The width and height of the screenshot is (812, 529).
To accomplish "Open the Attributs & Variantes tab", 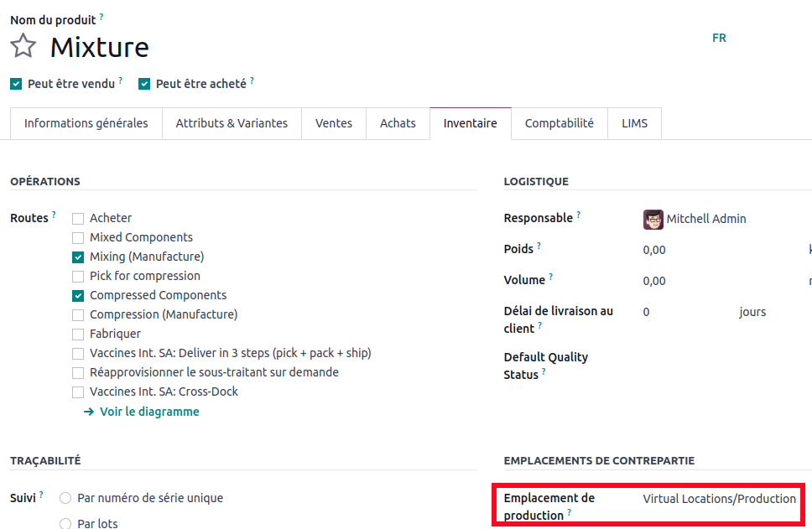I will click(232, 123).
